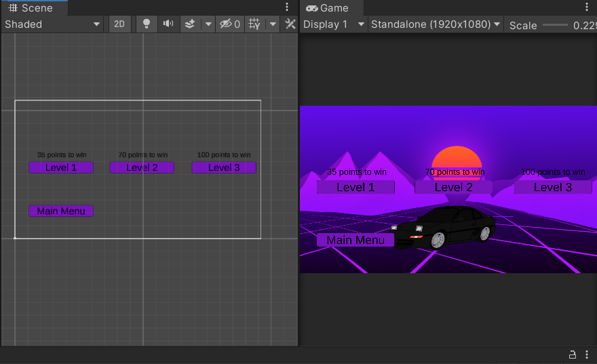Expand the grid settings dropdown arrow
The image size is (597, 364).
click(273, 24)
